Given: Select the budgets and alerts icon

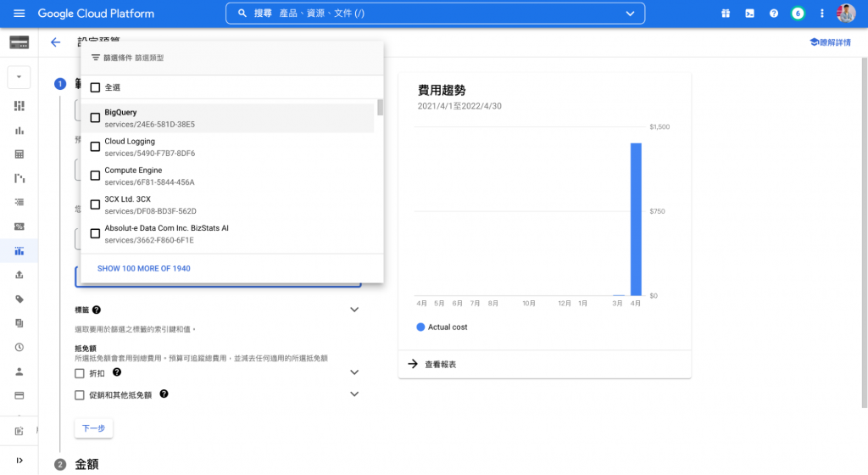Looking at the screenshot, I should click(19, 251).
